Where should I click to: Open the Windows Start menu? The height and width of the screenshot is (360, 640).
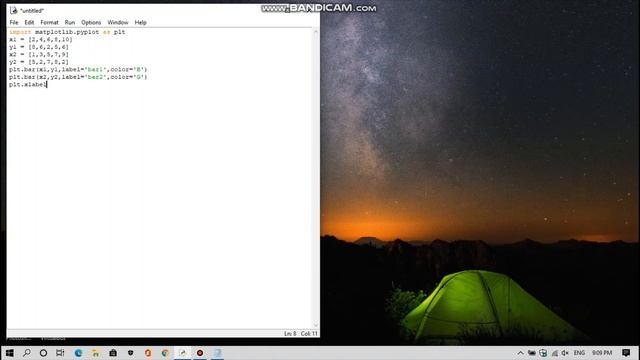pyautogui.click(x=9, y=353)
